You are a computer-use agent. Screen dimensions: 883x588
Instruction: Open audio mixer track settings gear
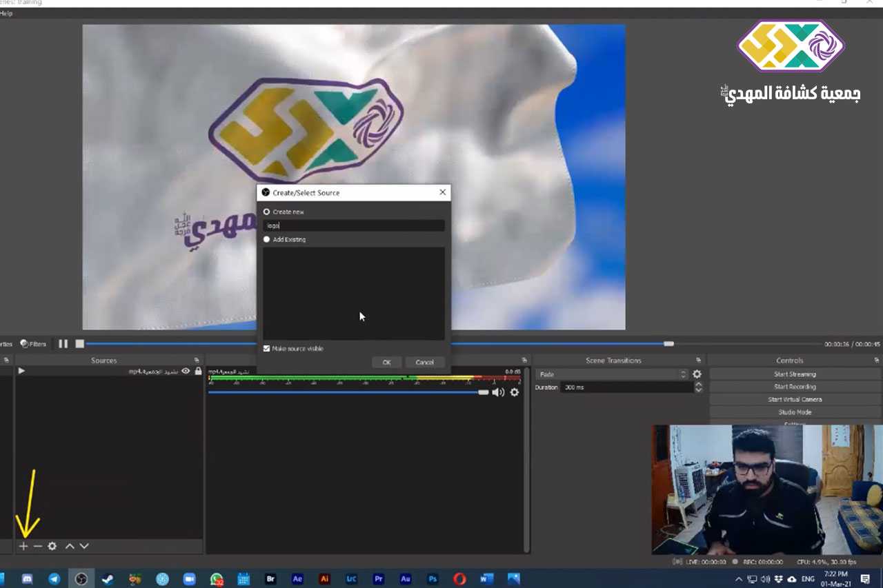pos(515,392)
